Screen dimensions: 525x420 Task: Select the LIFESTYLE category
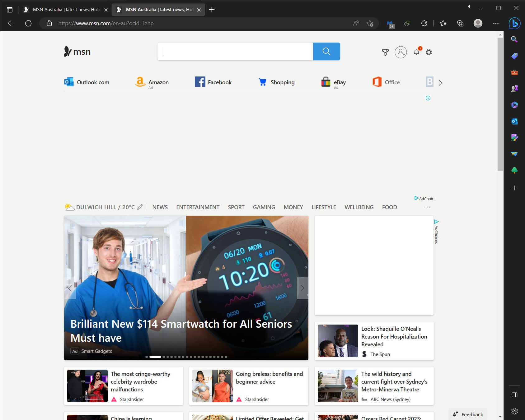[x=324, y=207]
